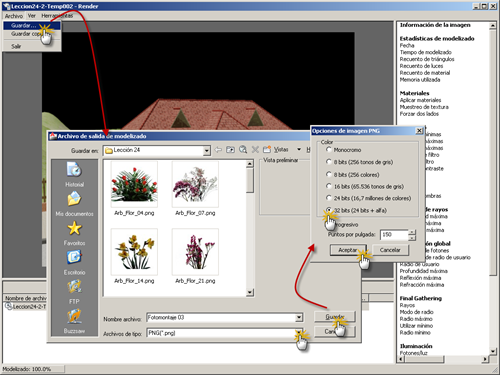Select 32 bits (24 bits + alfa)
500x375 pixels.
coord(329,210)
